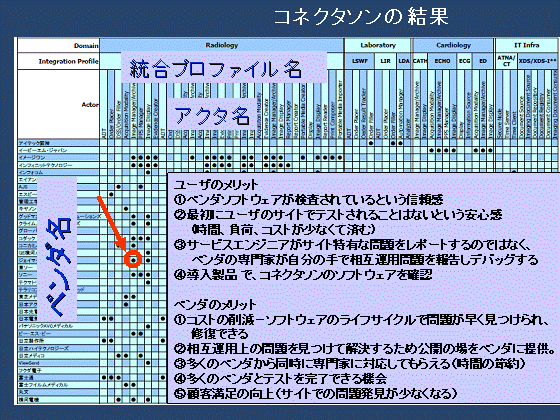The height and width of the screenshot is (420, 560).
Task: Select vendor row 日立メディコ
Action: pos(59,356)
